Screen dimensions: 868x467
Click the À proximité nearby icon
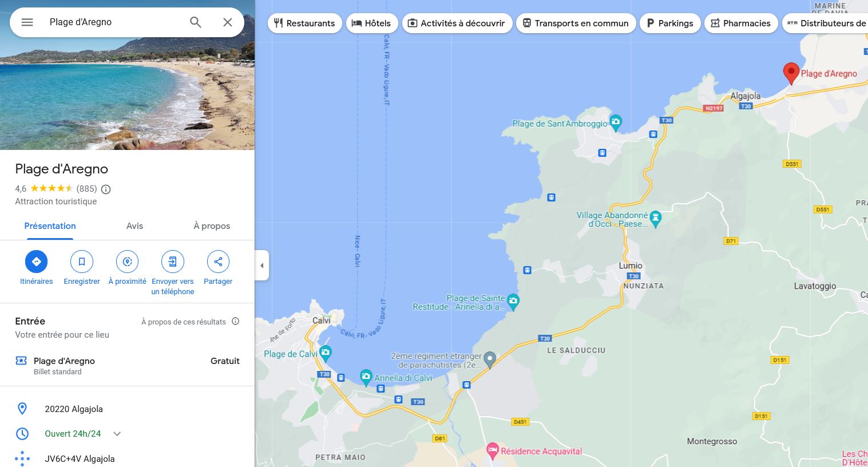[x=127, y=262]
